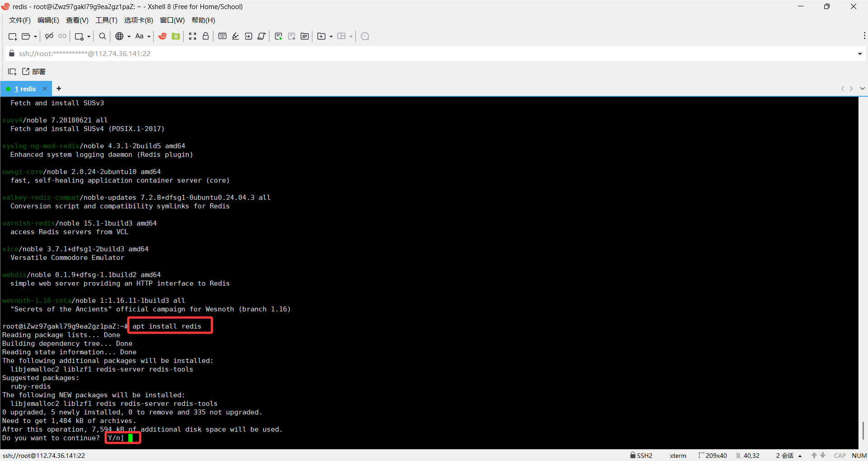The width and height of the screenshot is (868, 461).
Task: Open the Aa font settings
Action: coord(139,36)
